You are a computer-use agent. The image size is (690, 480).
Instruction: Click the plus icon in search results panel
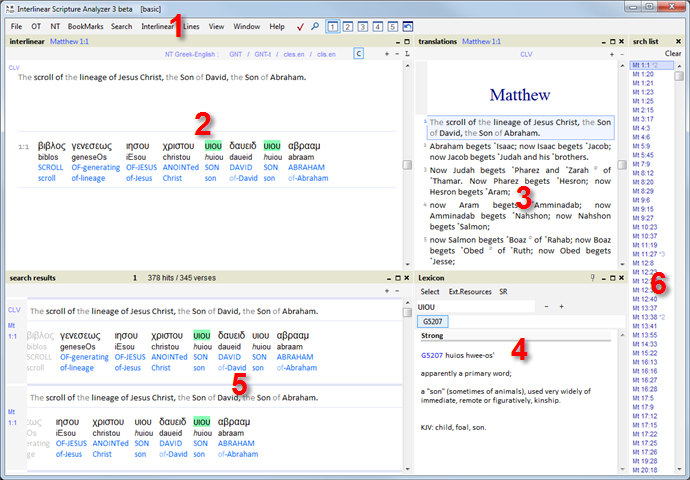click(387, 291)
